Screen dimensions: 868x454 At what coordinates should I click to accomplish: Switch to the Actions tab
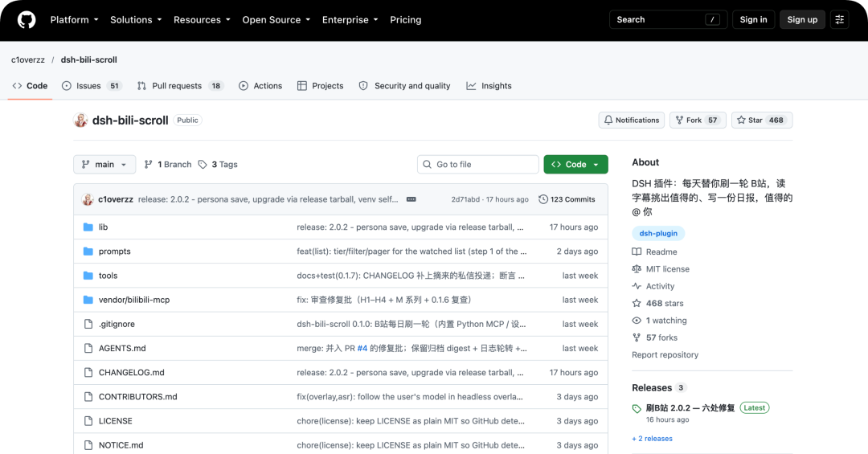pos(260,86)
